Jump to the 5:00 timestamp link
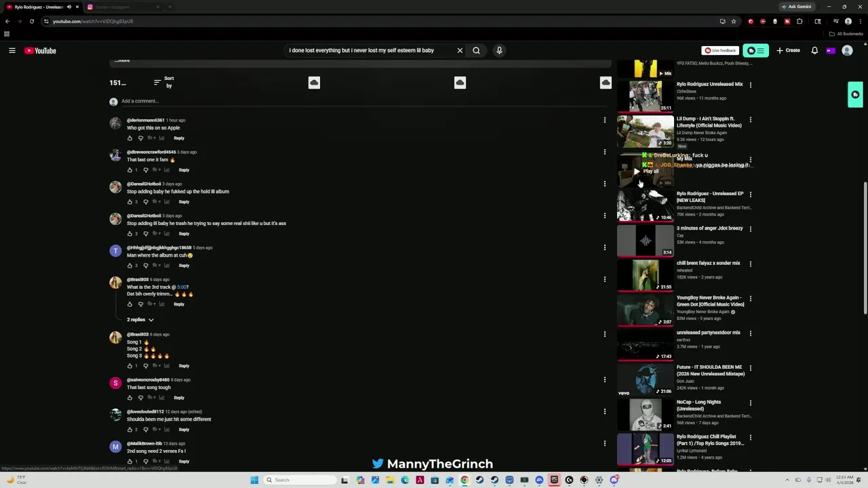 click(x=182, y=287)
